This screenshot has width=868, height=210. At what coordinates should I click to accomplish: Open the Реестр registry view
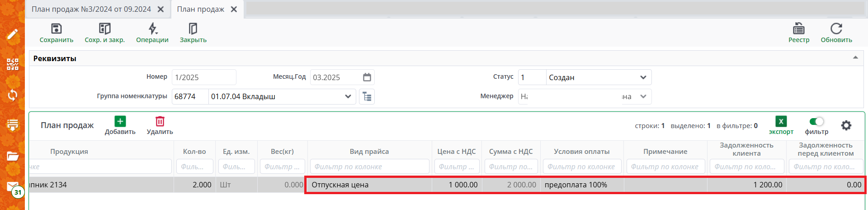pos(799,33)
